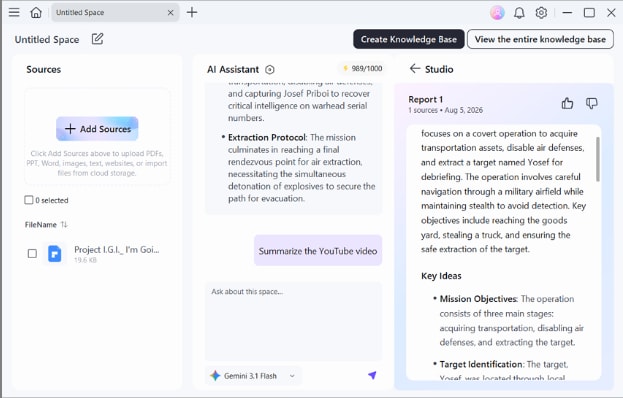Edit the Untitled Space name

(97, 39)
